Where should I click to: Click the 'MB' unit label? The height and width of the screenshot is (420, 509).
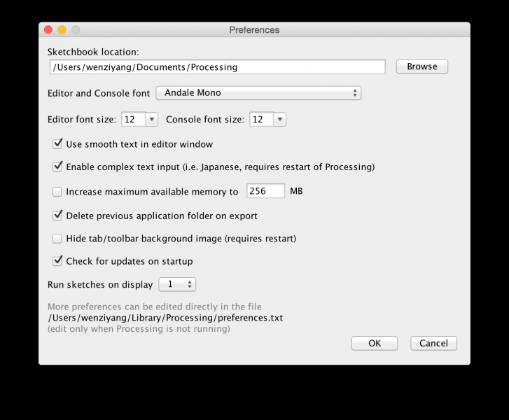point(296,191)
